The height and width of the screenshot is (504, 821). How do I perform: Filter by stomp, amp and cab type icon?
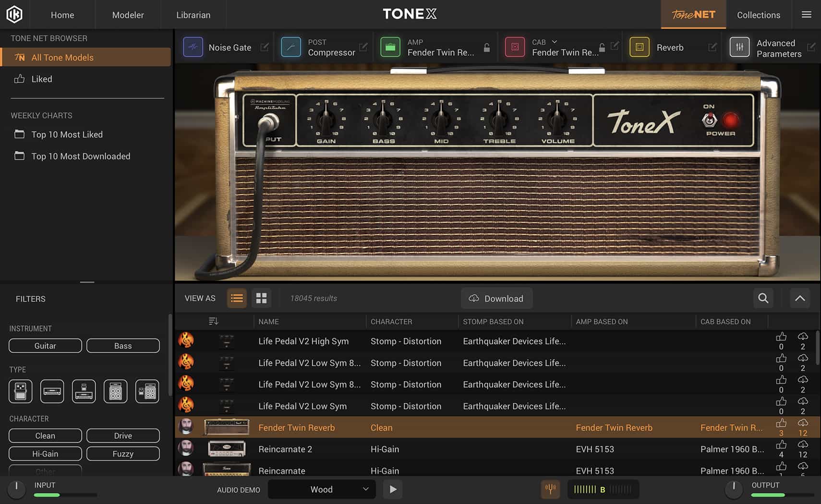click(147, 391)
